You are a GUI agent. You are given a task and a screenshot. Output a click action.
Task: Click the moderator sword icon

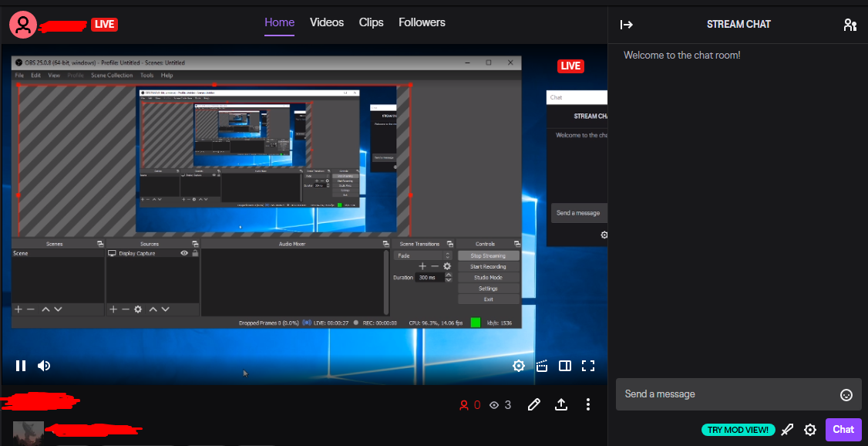pos(787,430)
